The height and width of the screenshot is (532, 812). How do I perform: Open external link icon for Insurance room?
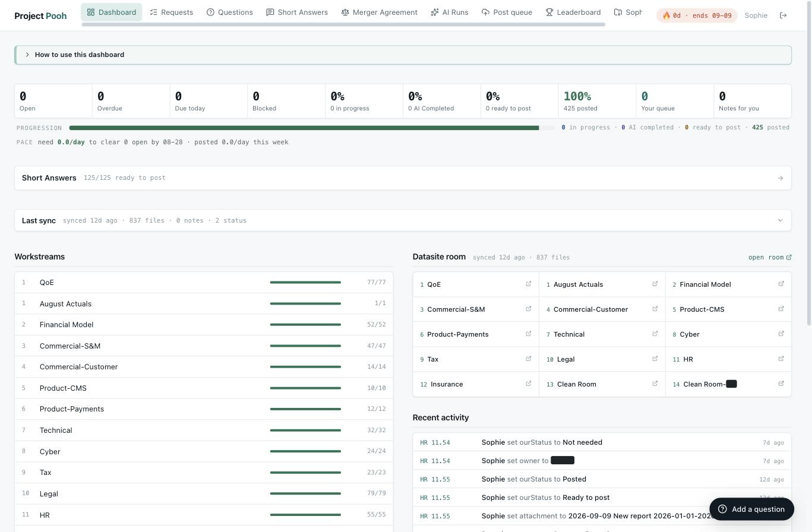[528, 384]
